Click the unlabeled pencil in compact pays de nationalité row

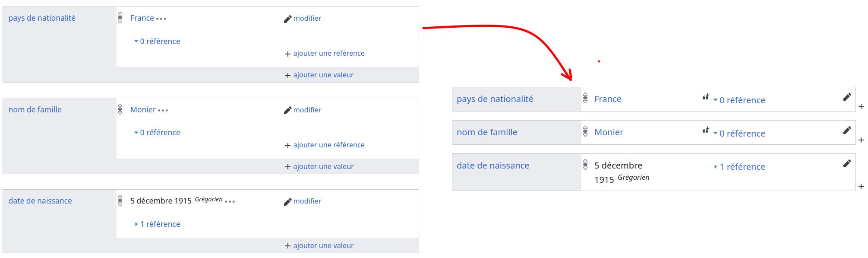point(847,97)
